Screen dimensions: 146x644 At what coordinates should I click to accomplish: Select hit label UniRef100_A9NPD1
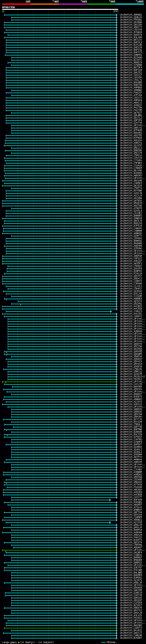131,55
